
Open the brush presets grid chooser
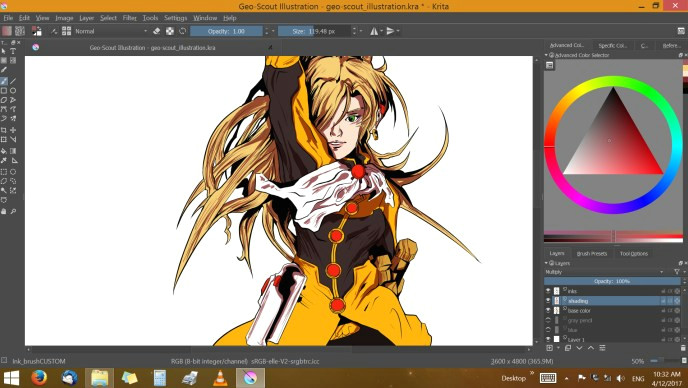[66, 31]
